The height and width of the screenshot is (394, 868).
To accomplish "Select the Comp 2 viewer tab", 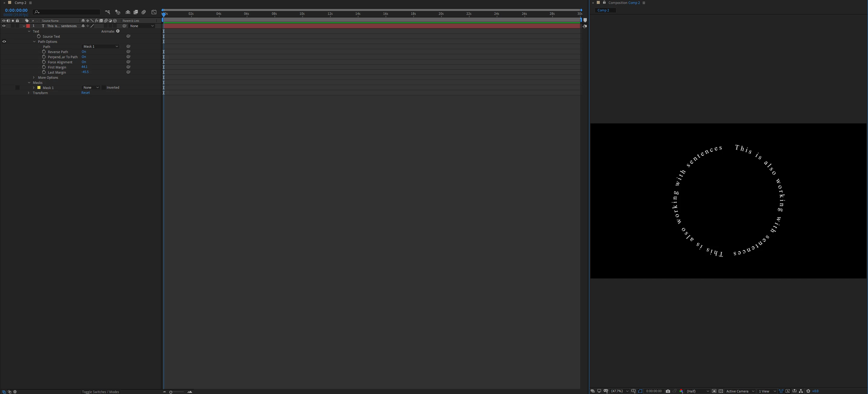I will pyautogui.click(x=603, y=10).
